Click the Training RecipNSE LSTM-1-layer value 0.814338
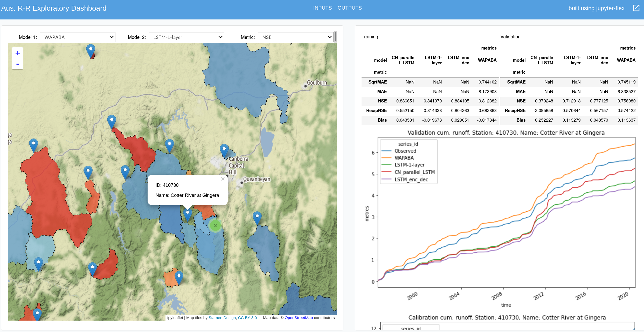644x332 pixels. point(433,110)
